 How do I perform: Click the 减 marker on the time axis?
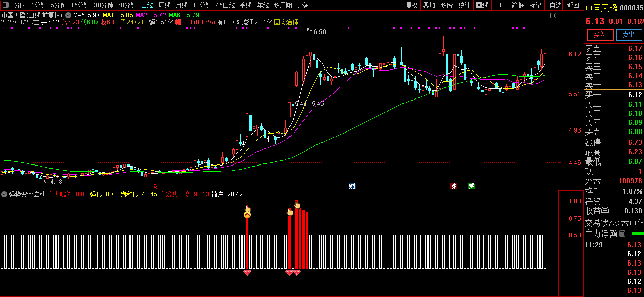[472, 186]
